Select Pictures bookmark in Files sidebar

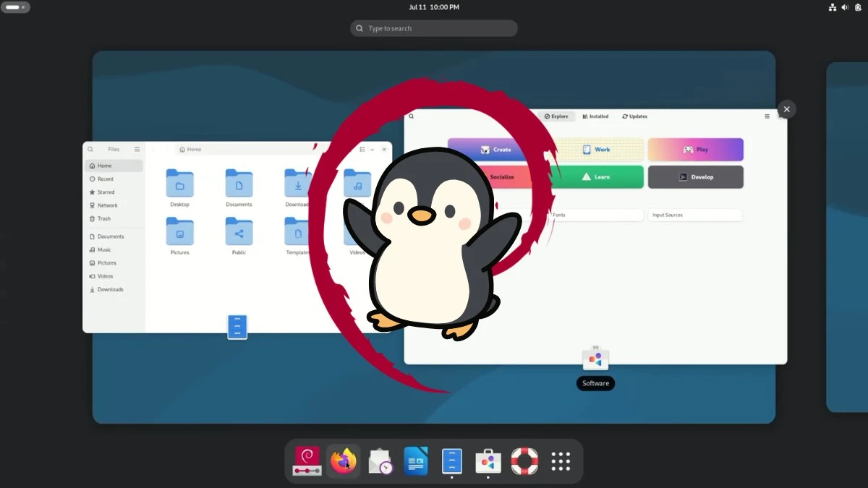(114, 263)
